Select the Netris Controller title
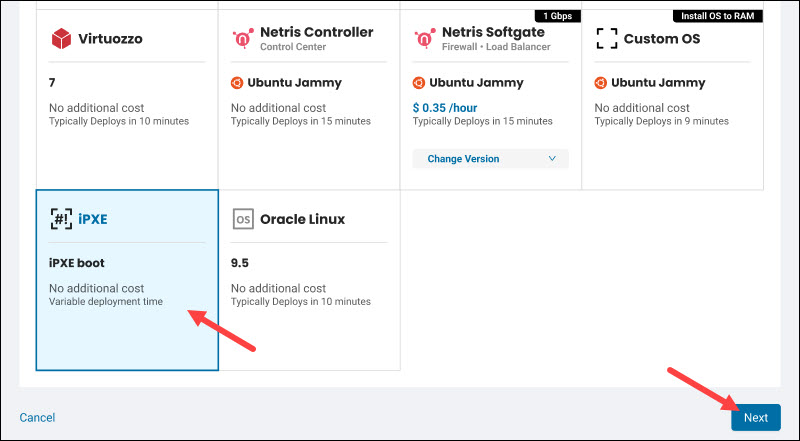Screen dimensions: 800x441 tap(317, 32)
